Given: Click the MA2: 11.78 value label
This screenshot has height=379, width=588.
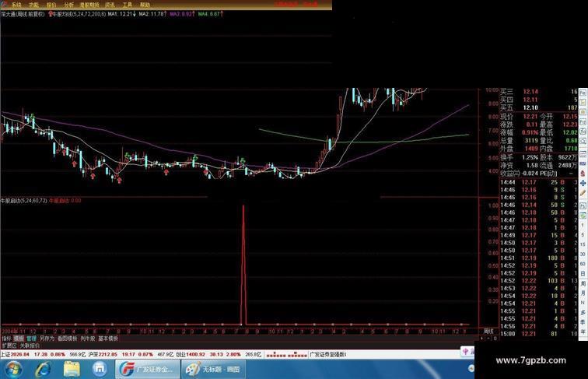Looking at the screenshot, I should pyautogui.click(x=151, y=14).
